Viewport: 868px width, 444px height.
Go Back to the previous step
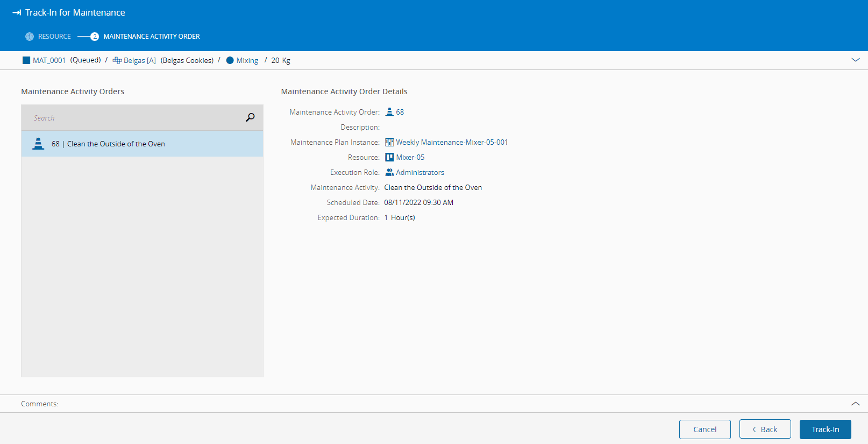[x=765, y=429]
